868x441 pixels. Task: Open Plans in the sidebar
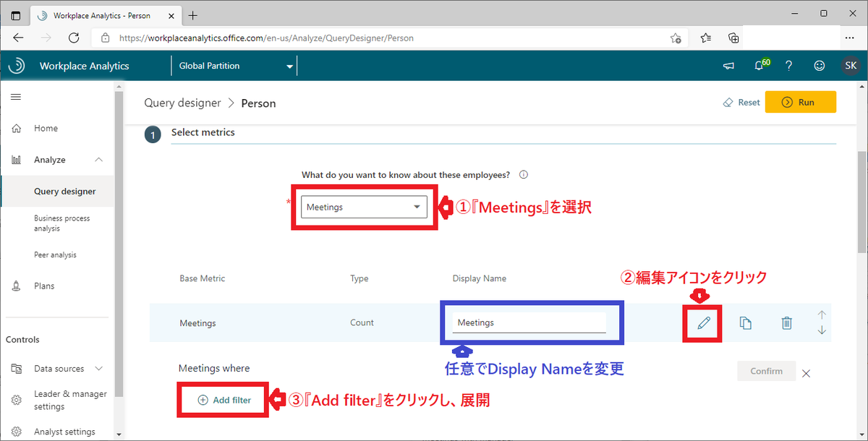coord(44,286)
